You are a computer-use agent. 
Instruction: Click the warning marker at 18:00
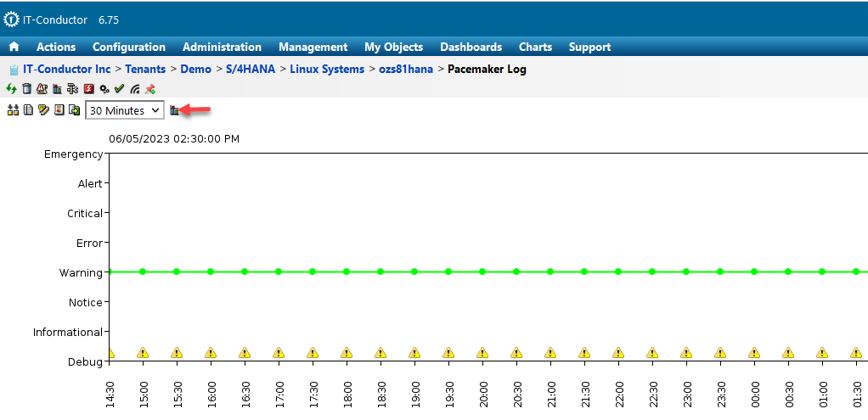pos(347,353)
